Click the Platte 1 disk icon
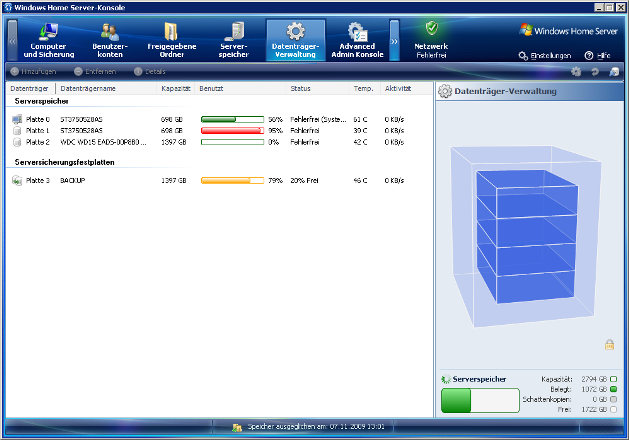The image size is (629, 440). (17, 130)
